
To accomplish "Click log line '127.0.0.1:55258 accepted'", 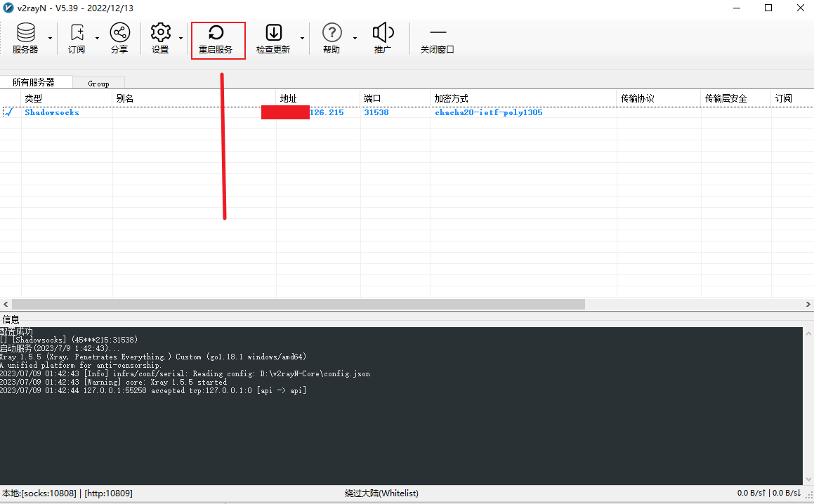I will pos(153,390).
